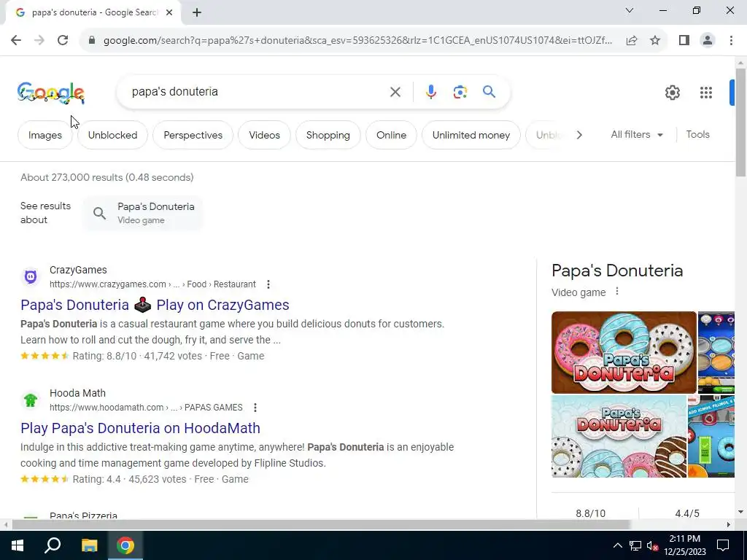This screenshot has height=560, width=747.
Task: Bookmark this page with the star
Action: tap(655, 41)
